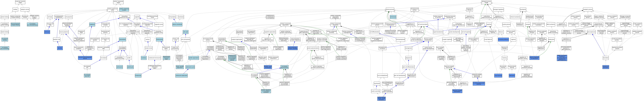Click the 'developmental process' node
Screen dimensions: 644x101
click(414, 9)
